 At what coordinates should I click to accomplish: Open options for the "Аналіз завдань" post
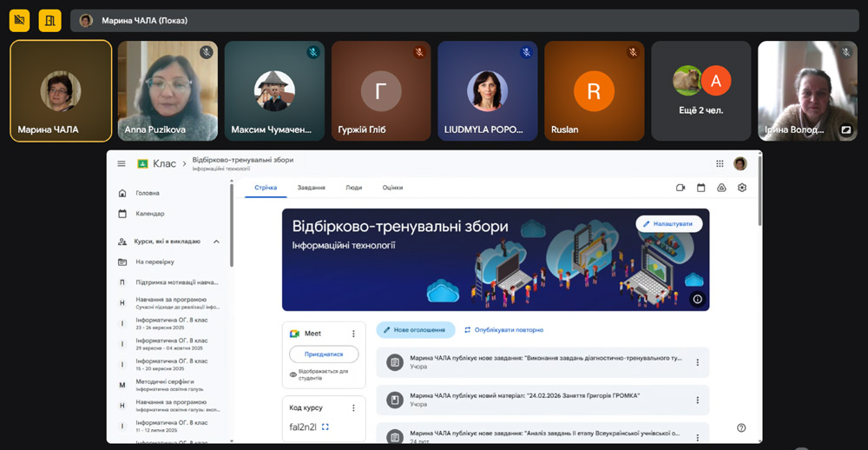[698, 437]
